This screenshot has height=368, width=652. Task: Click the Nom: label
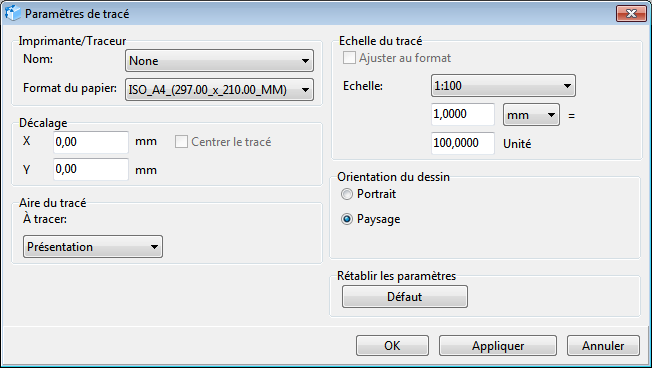point(38,59)
